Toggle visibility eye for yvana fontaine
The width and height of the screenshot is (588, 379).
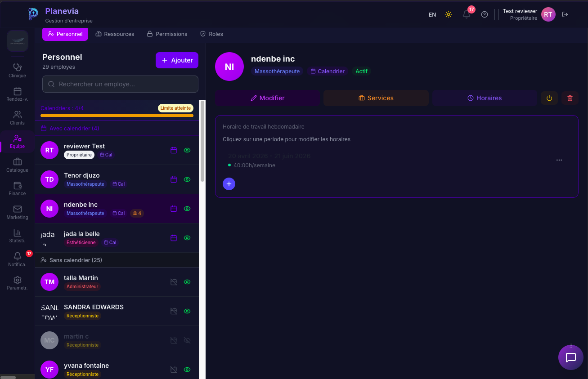(x=187, y=370)
